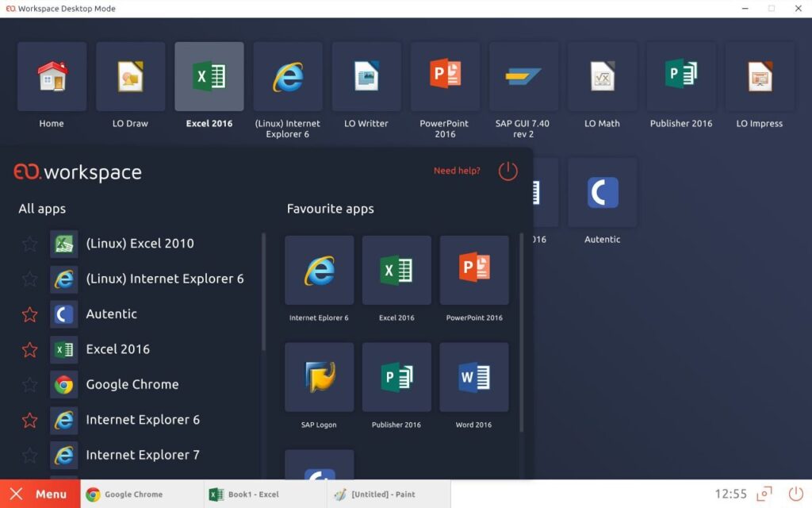The image size is (812, 508).
Task: Open PowerPoint 2016 in Favourite apps
Action: 474,270
